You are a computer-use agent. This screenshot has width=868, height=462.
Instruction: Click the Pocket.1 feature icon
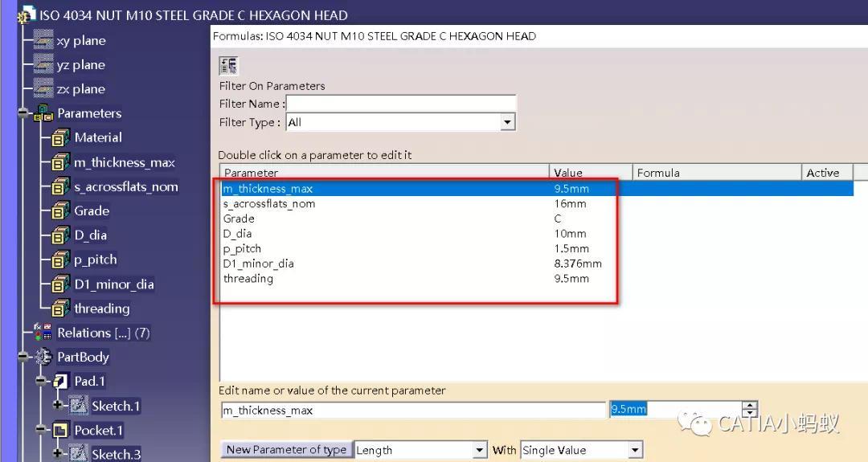[x=60, y=430]
